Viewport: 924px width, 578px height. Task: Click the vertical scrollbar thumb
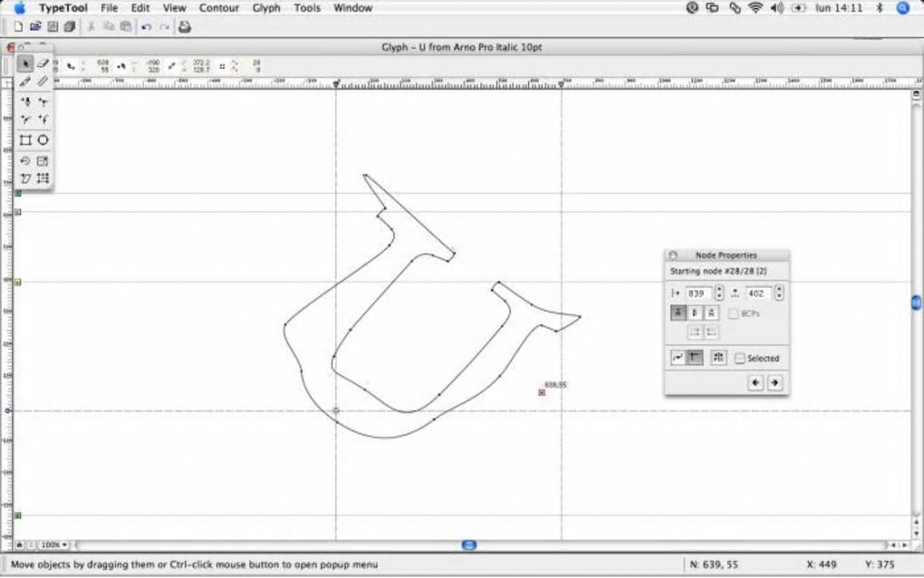pos(917,303)
